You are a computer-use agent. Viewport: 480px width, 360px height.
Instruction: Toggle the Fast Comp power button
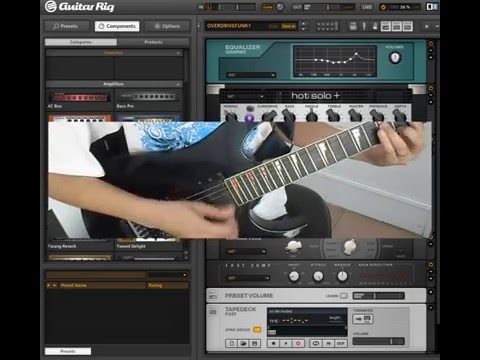click(x=431, y=265)
